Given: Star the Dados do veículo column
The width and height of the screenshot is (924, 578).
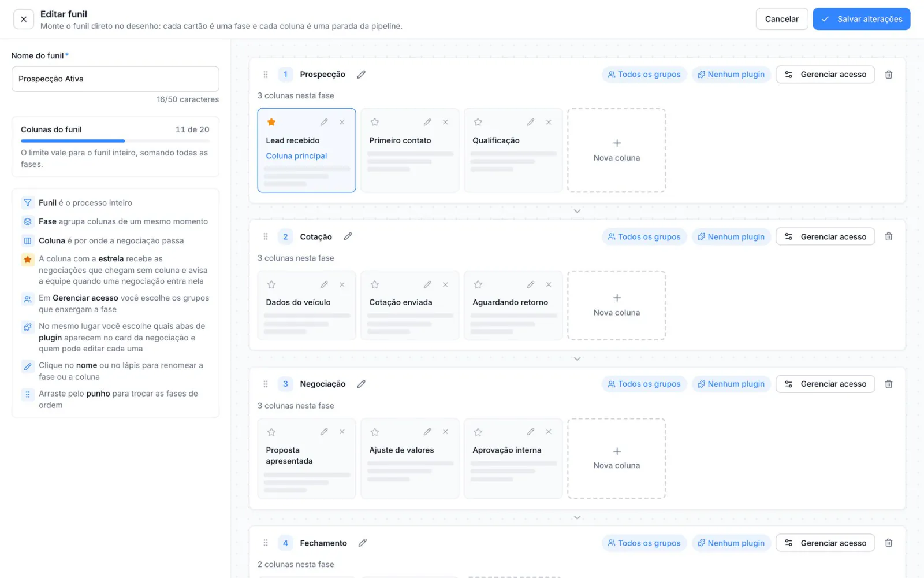Looking at the screenshot, I should tap(271, 284).
